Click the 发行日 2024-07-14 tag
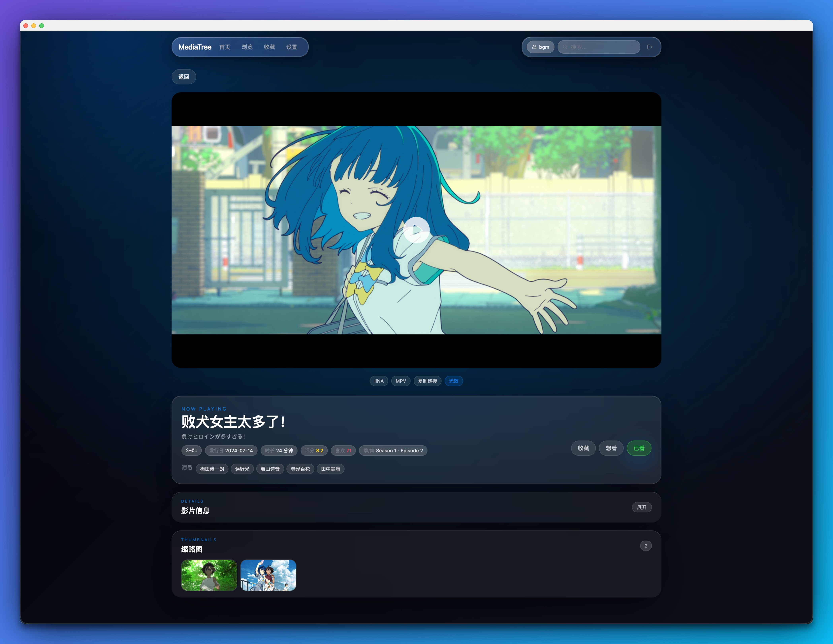Image resolution: width=833 pixels, height=644 pixels. coord(231,450)
